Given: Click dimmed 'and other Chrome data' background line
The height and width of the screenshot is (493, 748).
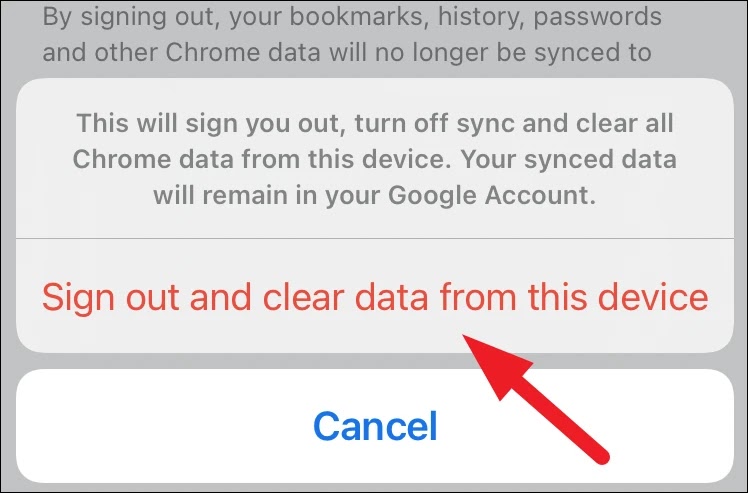Looking at the screenshot, I should (x=181, y=52).
